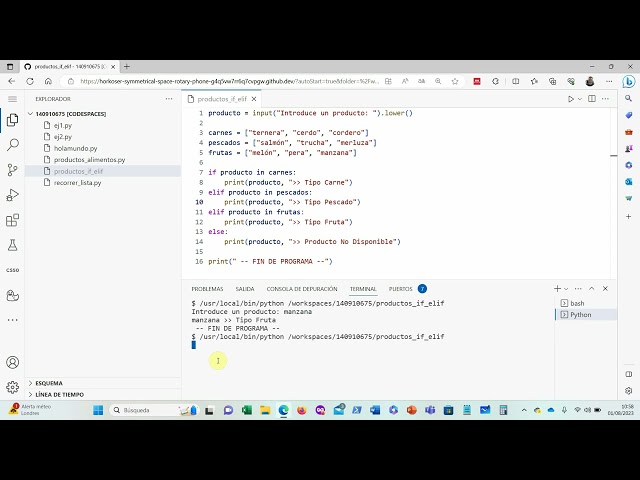Open Source Control view

click(13, 170)
